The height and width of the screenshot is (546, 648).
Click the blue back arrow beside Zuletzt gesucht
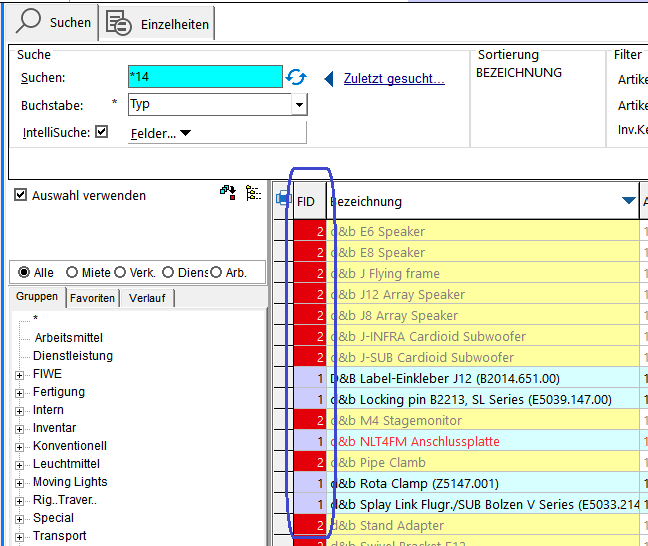(329, 79)
